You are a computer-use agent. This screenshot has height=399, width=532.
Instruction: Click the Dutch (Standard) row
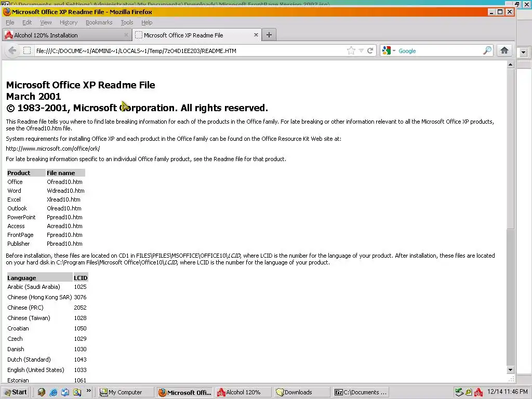coord(47,360)
